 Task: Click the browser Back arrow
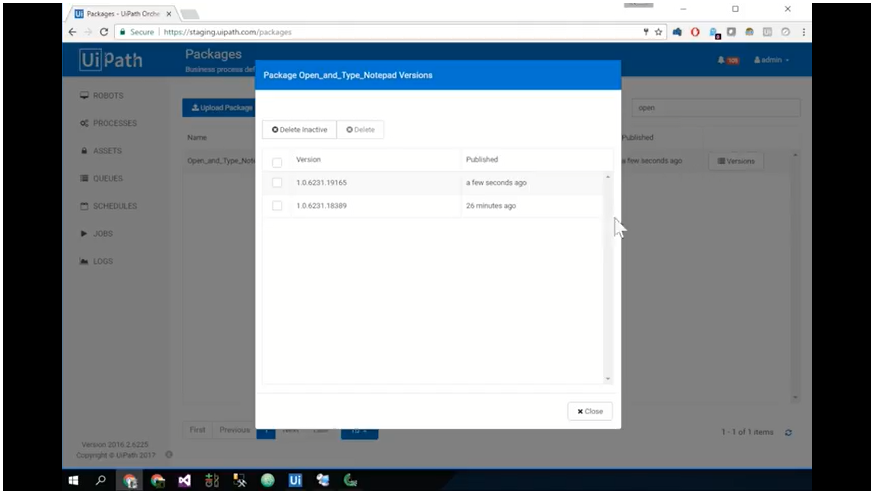72,32
